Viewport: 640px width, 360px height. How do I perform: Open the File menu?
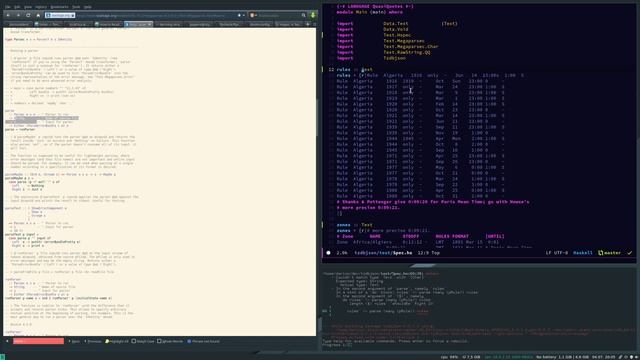[x=7, y=7]
